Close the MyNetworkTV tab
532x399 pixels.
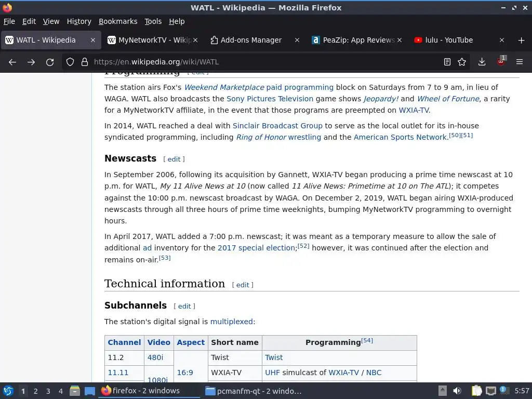[195, 40]
